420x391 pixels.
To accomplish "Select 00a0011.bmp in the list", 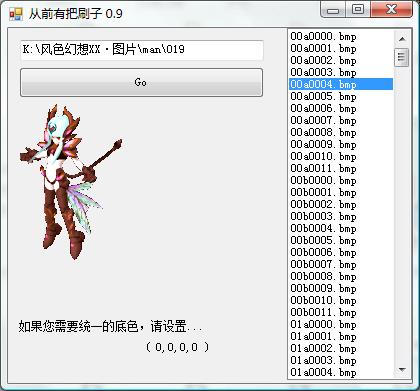I will pos(341,168).
